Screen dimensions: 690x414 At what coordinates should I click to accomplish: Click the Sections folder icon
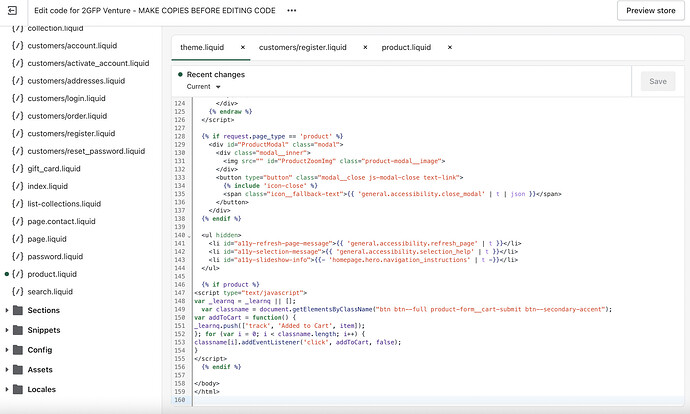click(x=19, y=310)
